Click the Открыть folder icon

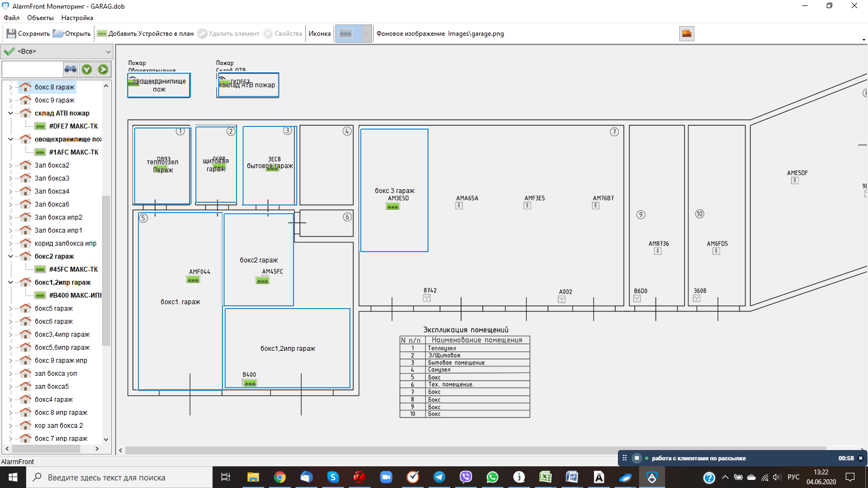coord(58,34)
